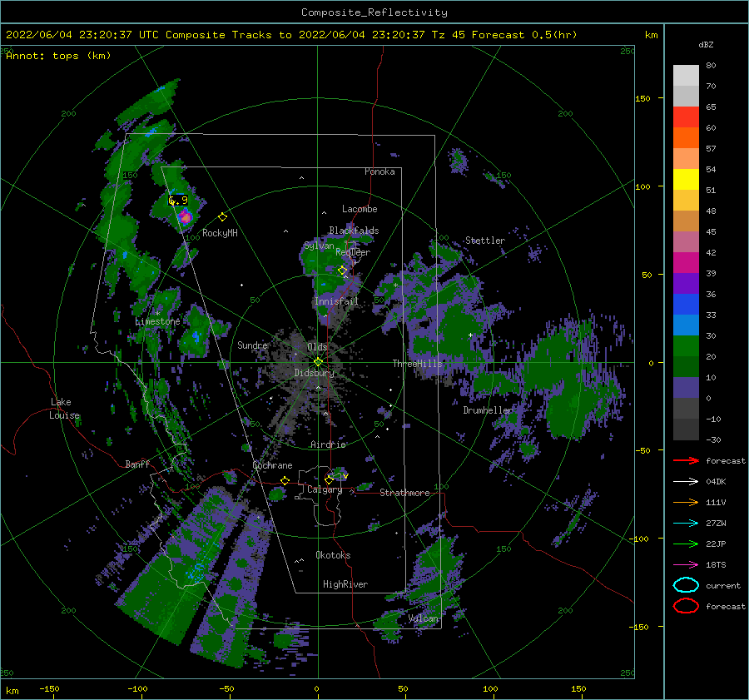
Task: Select the Sylvan label
Action: 319,246
